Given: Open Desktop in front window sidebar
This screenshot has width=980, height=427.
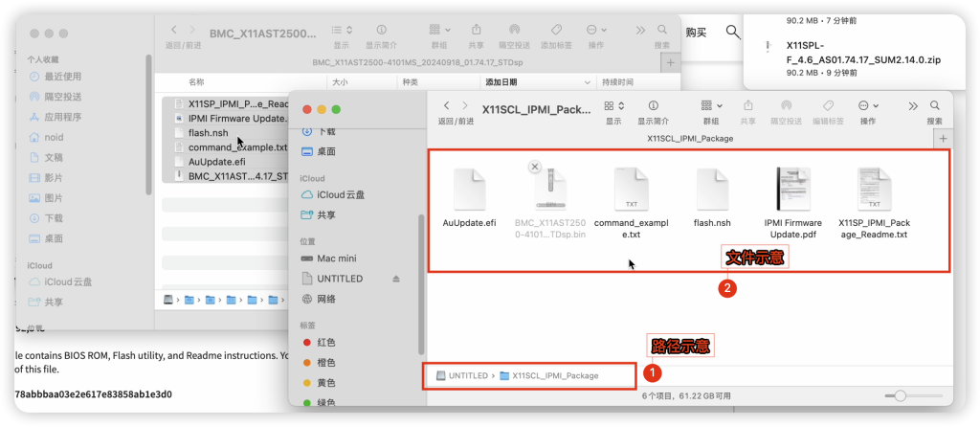Looking at the screenshot, I should (318, 151).
